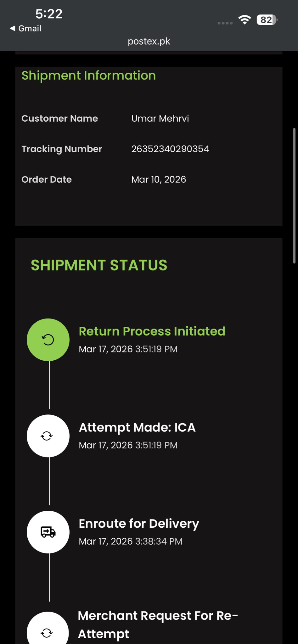The height and width of the screenshot is (644, 298).
Task: Select the tracking number 26352340290354
Action: coord(170,149)
